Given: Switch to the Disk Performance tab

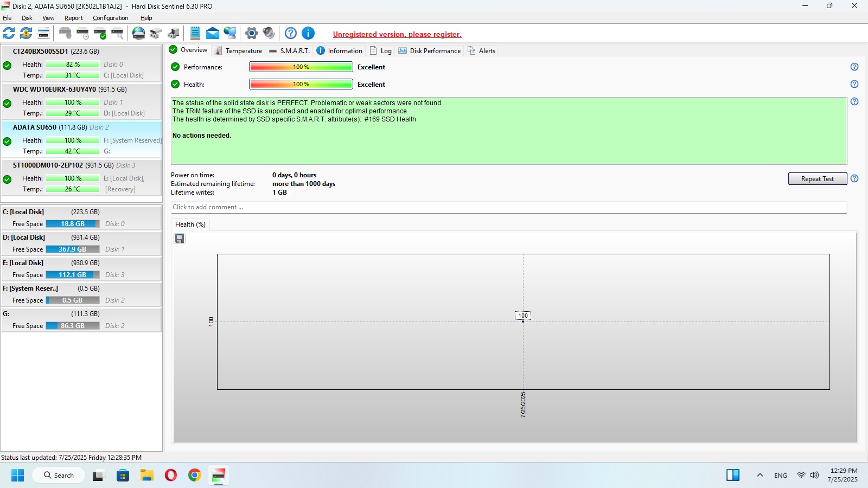Looking at the screenshot, I should (430, 50).
